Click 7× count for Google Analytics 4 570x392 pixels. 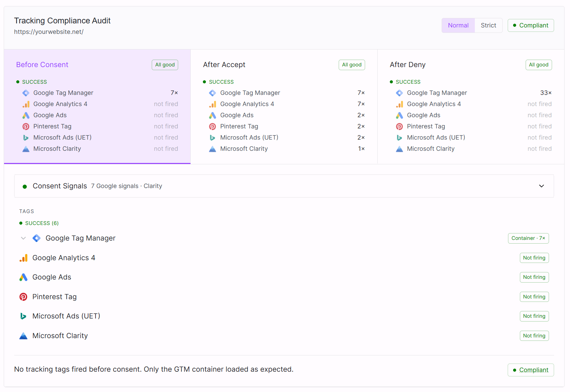(361, 104)
